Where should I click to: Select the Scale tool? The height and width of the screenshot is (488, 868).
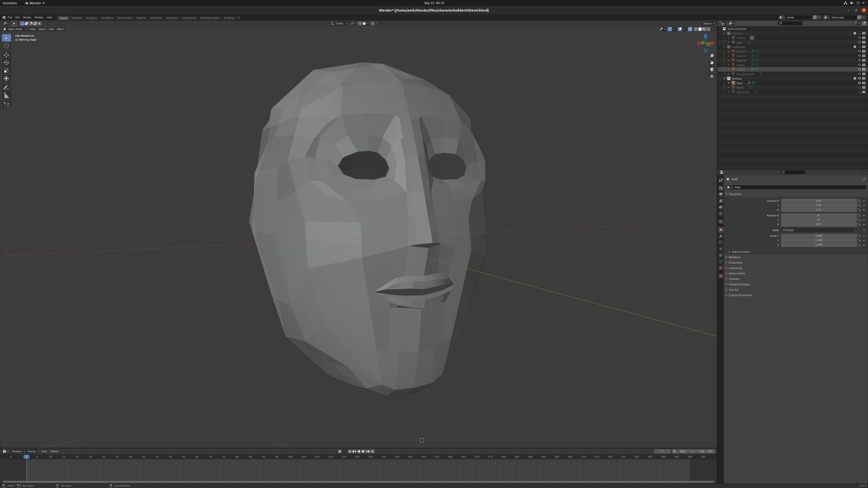click(x=6, y=70)
